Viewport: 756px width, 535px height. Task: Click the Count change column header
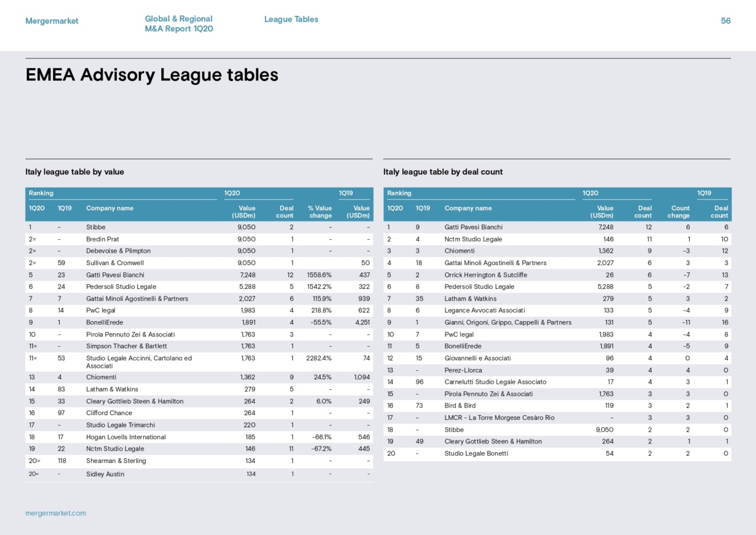[x=679, y=211]
